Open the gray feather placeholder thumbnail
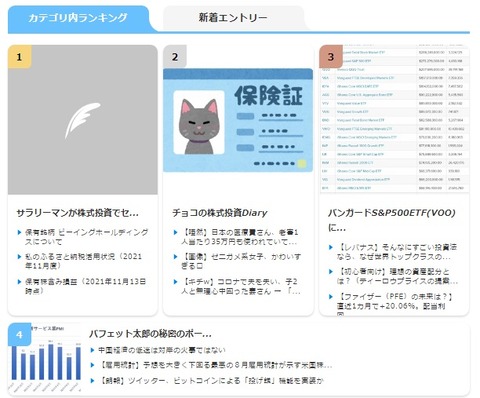The image size is (480, 398). coord(83,120)
